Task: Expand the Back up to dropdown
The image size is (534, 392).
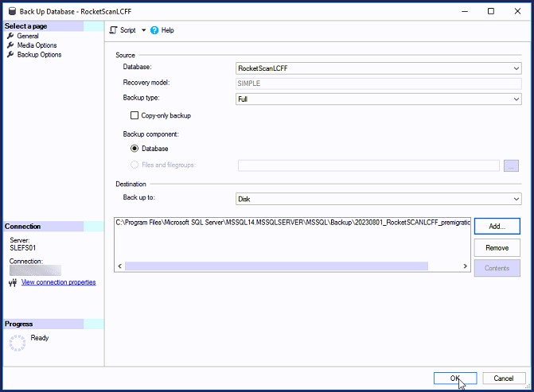Action: click(x=516, y=199)
